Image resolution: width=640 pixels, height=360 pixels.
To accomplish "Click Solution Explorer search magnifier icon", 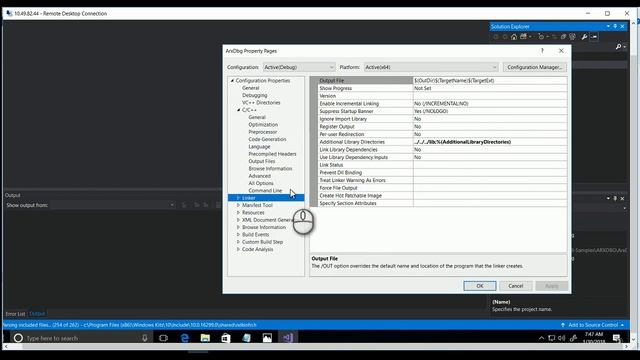I will click(x=618, y=47).
